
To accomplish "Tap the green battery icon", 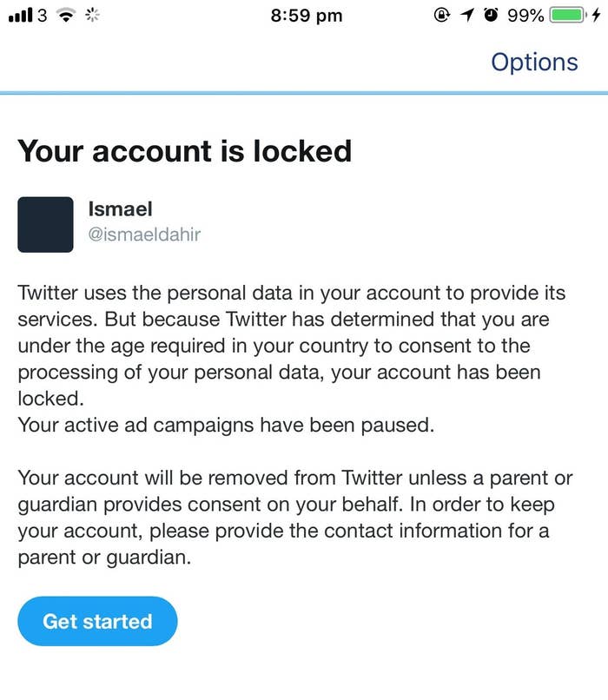I will (568, 15).
